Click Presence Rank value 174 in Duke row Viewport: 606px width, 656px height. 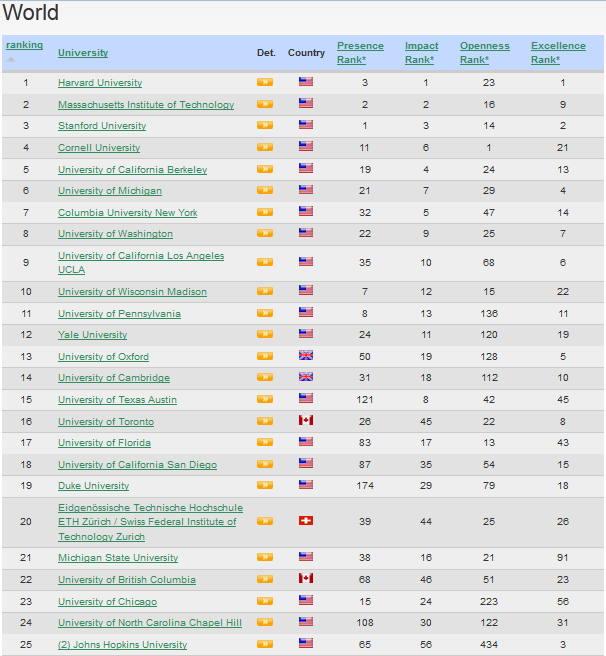pyautogui.click(x=365, y=485)
